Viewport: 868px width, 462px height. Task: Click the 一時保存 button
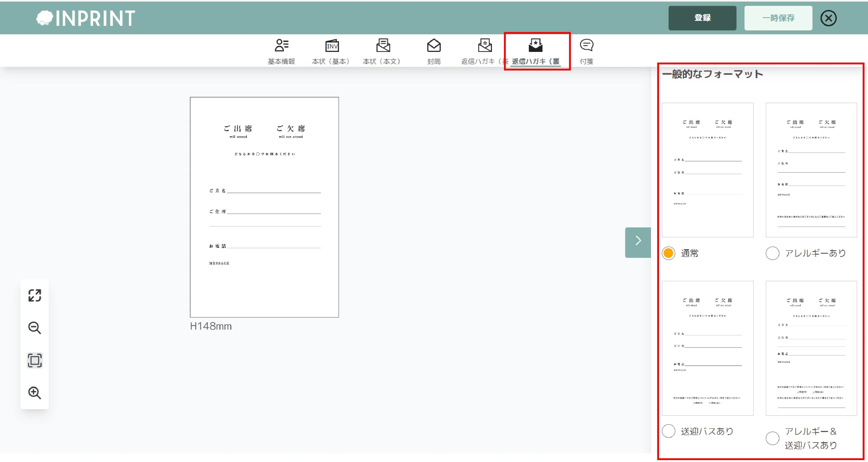[778, 18]
